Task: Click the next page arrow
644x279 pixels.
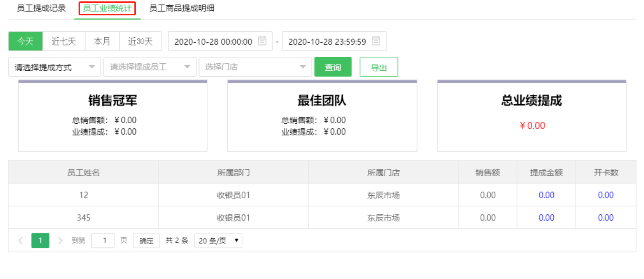Action: (60, 240)
